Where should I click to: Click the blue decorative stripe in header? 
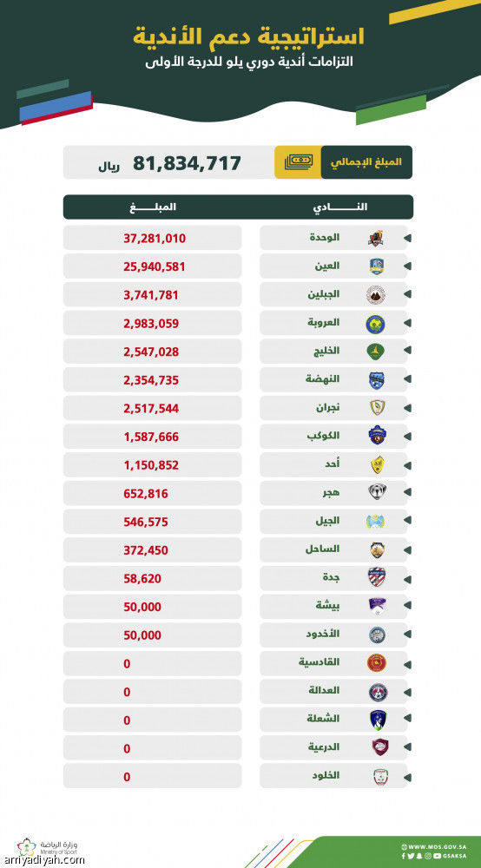[x=56, y=106]
